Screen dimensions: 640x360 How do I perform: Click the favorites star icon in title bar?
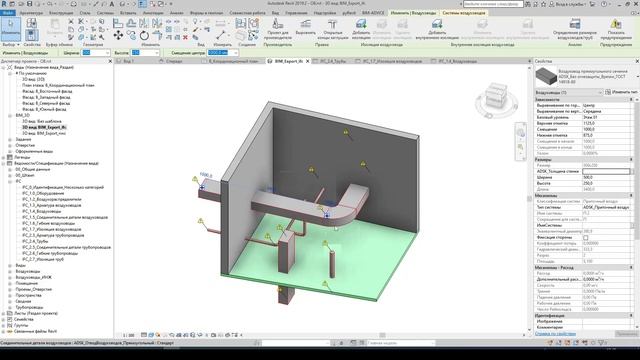543,4
